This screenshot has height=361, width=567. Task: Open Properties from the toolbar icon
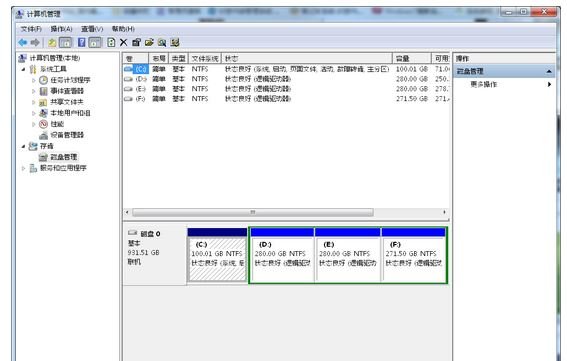(x=136, y=43)
